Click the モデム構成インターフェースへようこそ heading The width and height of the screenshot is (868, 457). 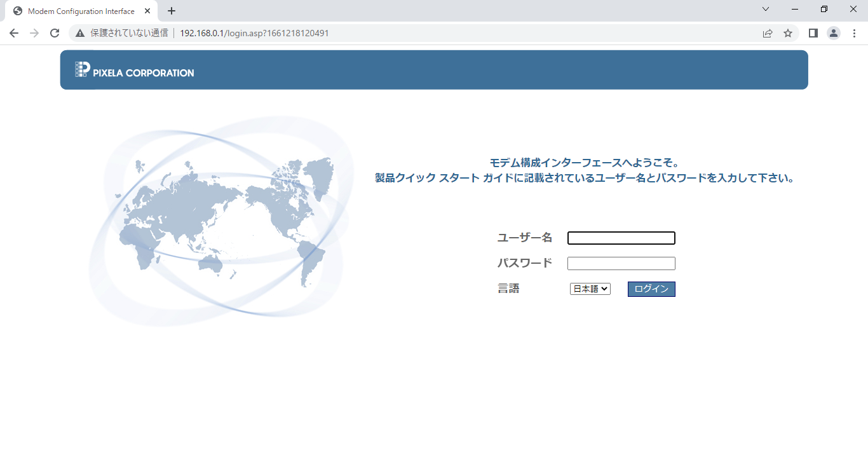(x=585, y=163)
